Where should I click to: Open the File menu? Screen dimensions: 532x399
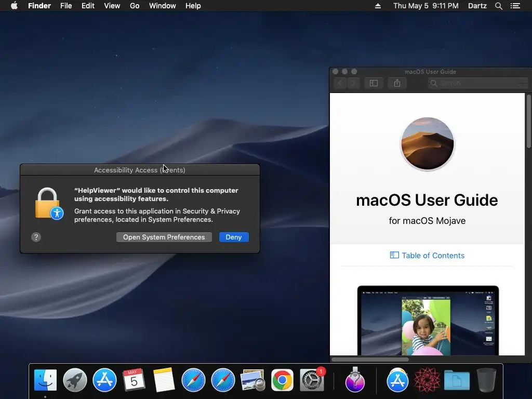tap(66, 6)
